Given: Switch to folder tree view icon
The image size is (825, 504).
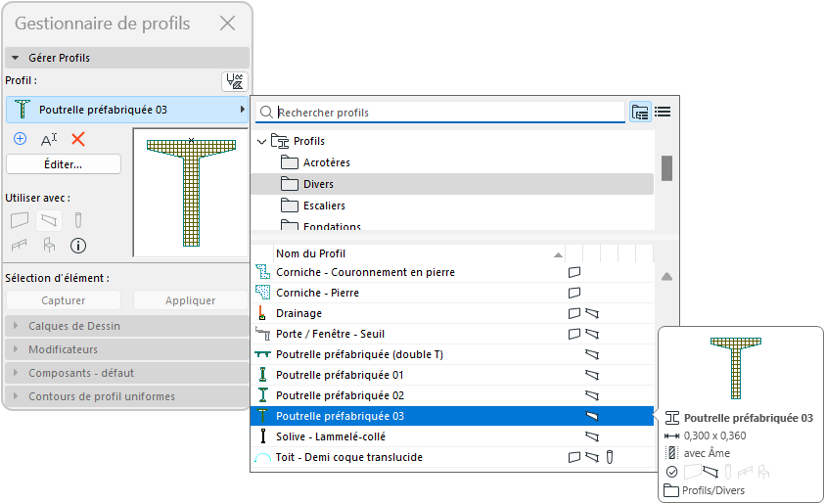Looking at the screenshot, I should (640, 113).
